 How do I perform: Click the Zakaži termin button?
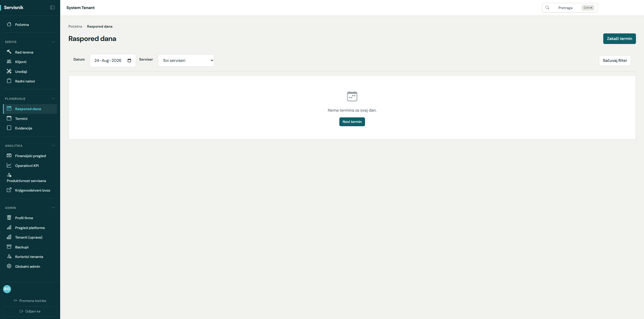pos(619,39)
